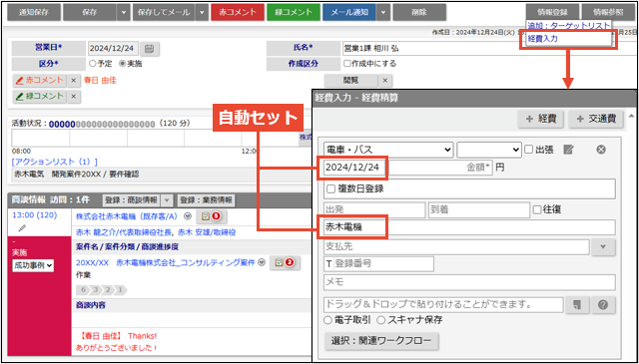Open 株式会社赤木電機（既存客/A） link
This screenshot has width=639, height=364.
pyautogui.click(x=129, y=216)
